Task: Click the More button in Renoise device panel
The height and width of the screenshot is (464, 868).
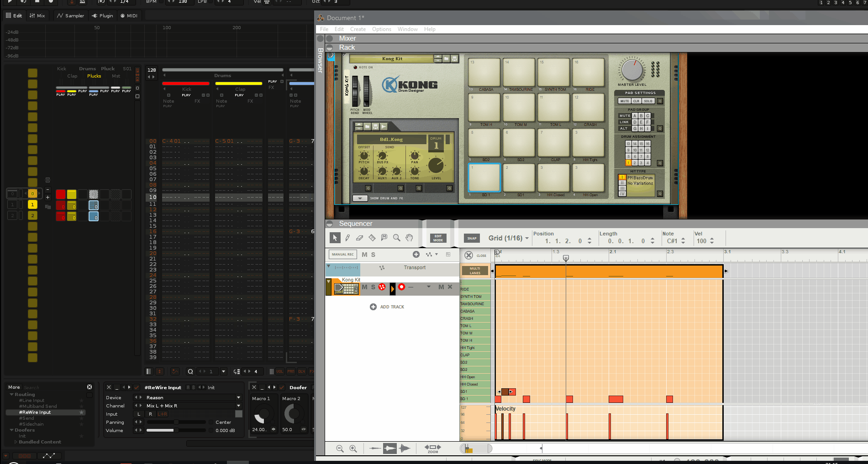Action: (x=14, y=387)
